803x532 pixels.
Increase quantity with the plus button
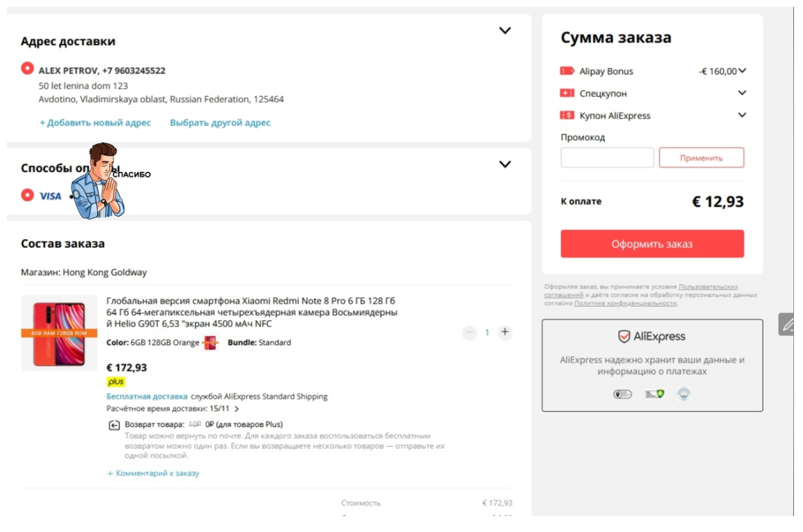click(505, 332)
